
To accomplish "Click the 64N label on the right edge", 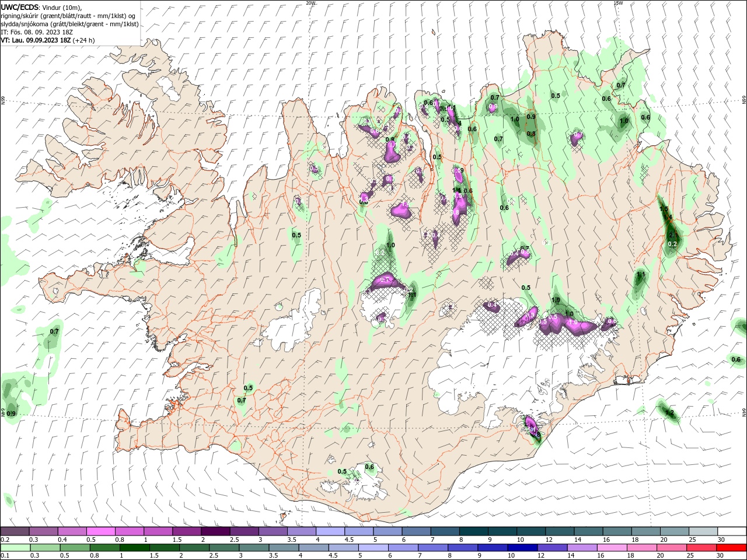I will 744,412.
